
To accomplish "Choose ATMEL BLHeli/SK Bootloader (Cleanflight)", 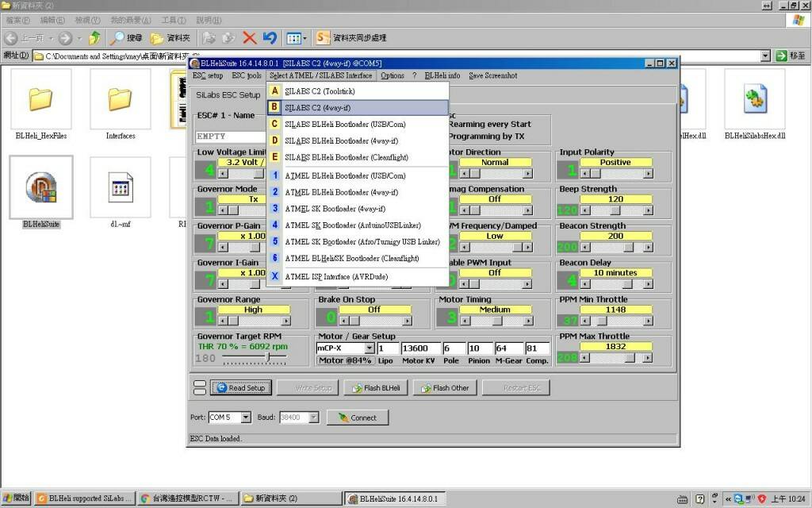I will [358, 259].
